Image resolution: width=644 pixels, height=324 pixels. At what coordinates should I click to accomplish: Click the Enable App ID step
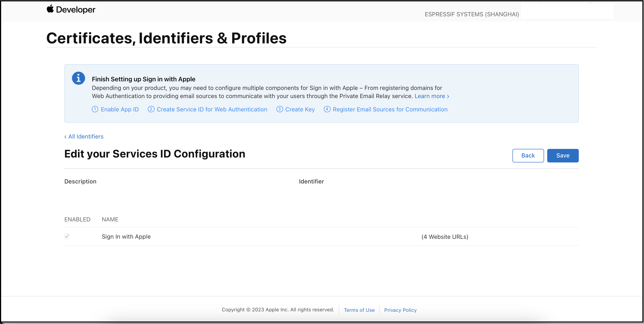tap(120, 109)
